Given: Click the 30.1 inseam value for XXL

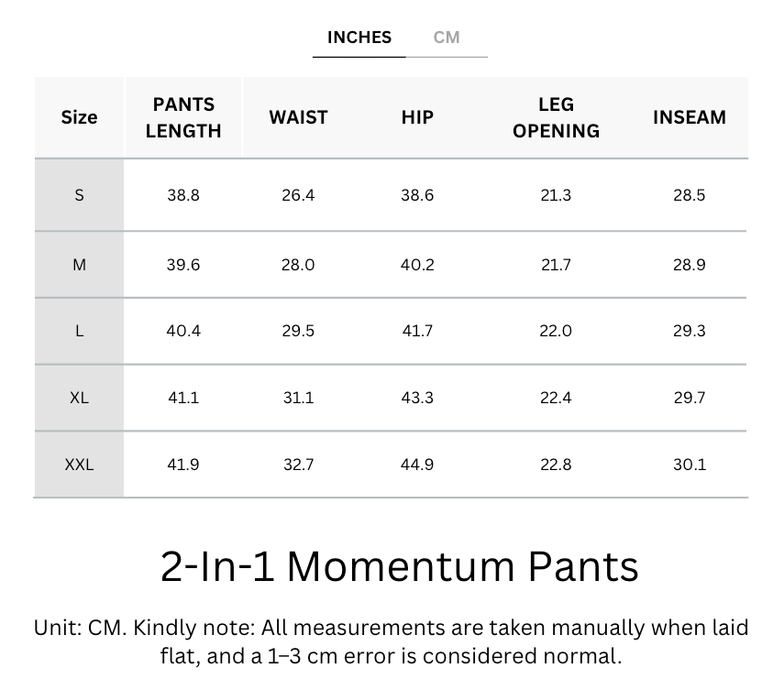Looking at the screenshot, I should coord(689,465).
